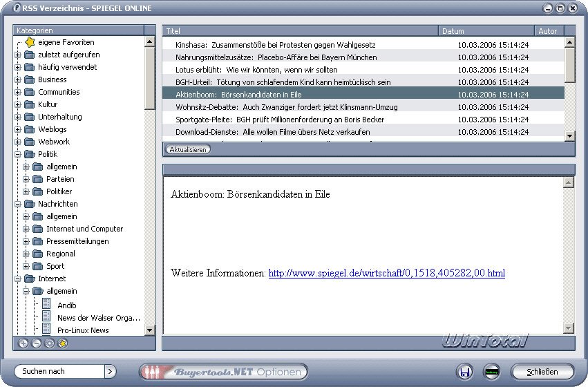
Task: Click the article list scroll up arrow
Action: pos(569,42)
